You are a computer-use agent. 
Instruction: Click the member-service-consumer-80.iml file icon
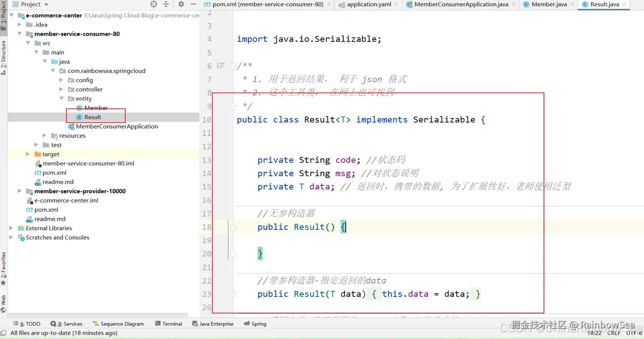point(38,164)
